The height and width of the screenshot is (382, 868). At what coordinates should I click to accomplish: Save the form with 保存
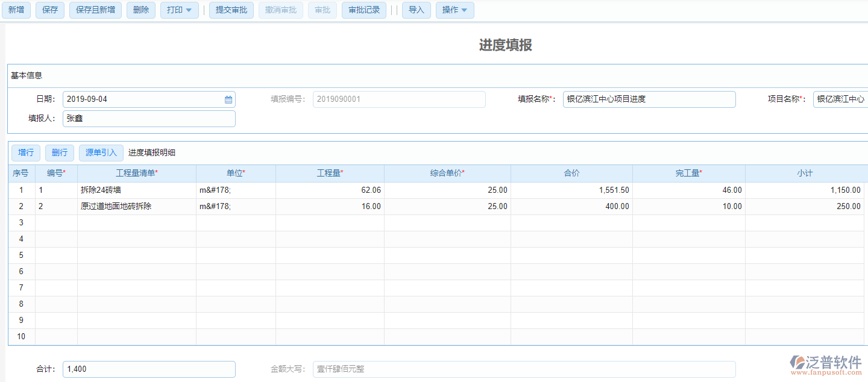tap(49, 10)
